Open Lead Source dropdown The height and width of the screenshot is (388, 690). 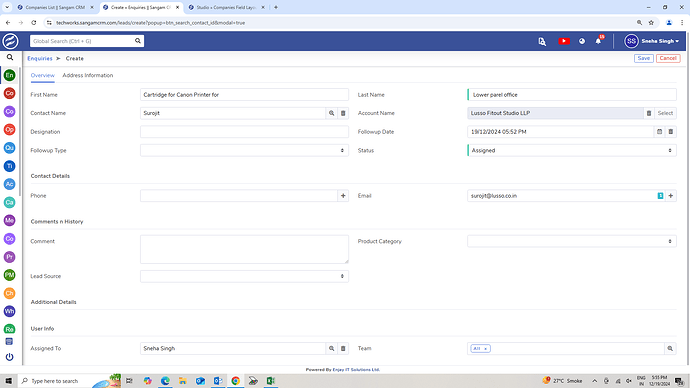[244, 276]
